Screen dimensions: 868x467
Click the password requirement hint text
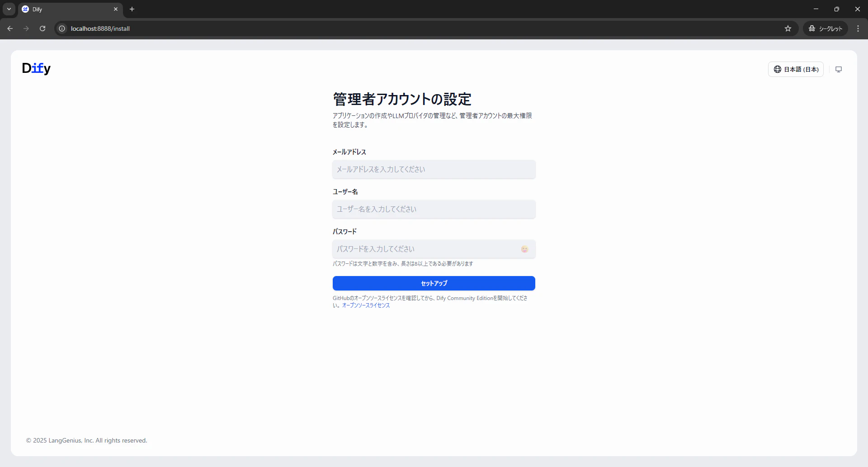point(403,264)
